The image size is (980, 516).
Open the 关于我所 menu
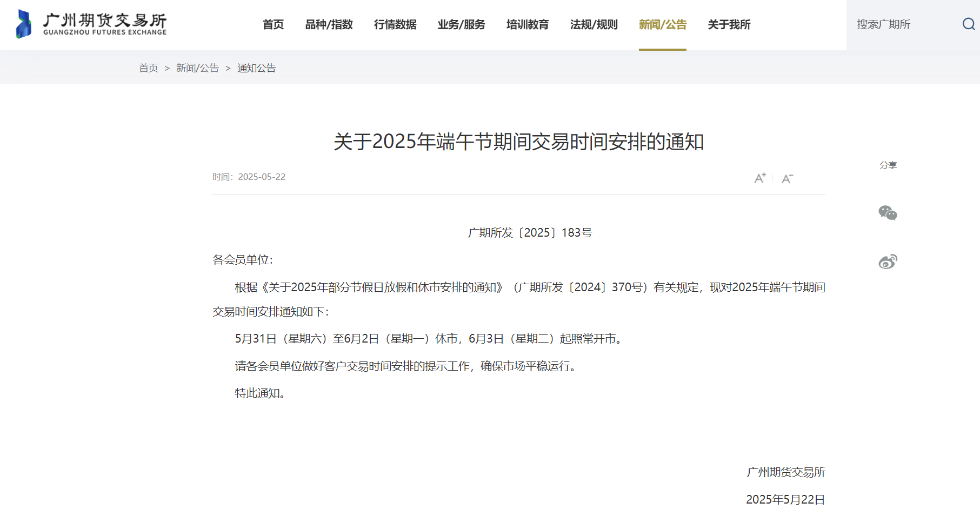[x=729, y=24]
